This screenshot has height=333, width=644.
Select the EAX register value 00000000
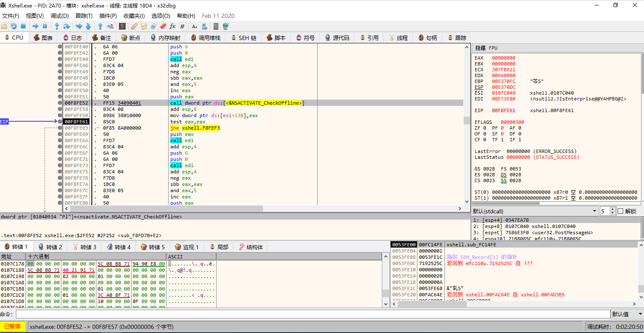click(503, 58)
